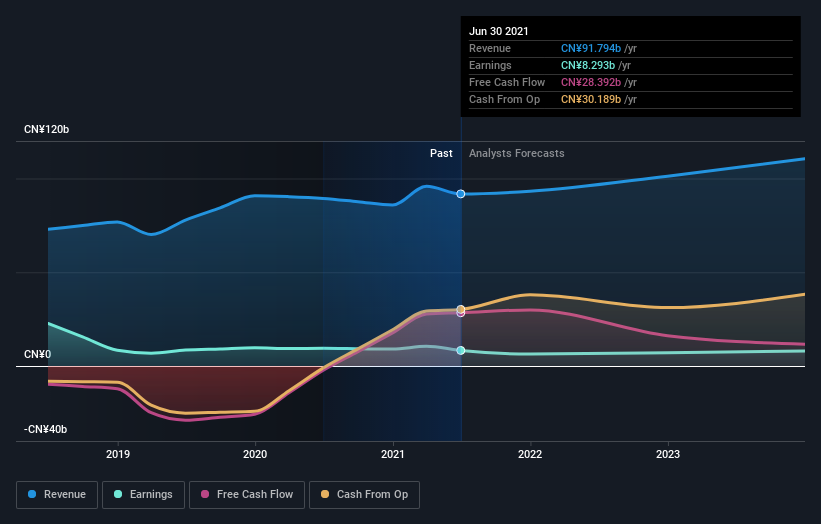The height and width of the screenshot is (524, 821).
Task: Click the Cash From Op label in tooltip
Action: [504, 99]
